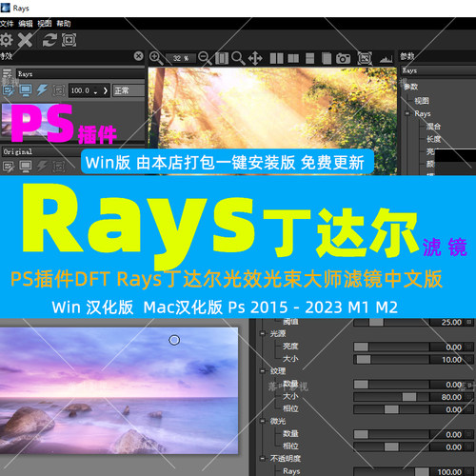Select 长度 in the parameters tree
The width and height of the screenshot is (476, 476).
coord(433,139)
